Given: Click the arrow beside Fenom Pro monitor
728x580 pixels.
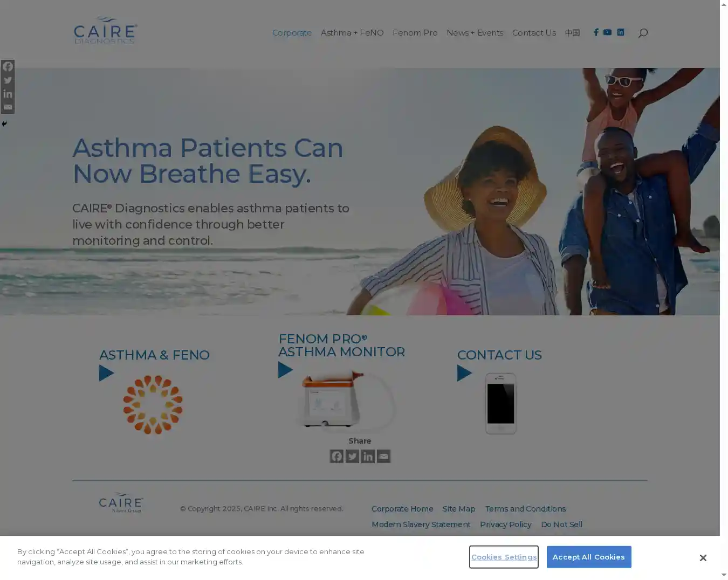Looking at the screenshot, I should click(x=285, y=370).
